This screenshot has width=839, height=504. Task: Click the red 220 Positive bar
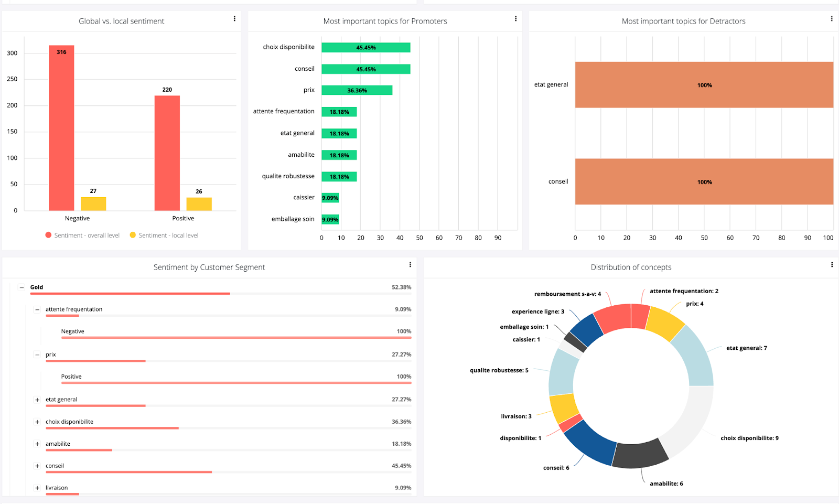(167, 153)
